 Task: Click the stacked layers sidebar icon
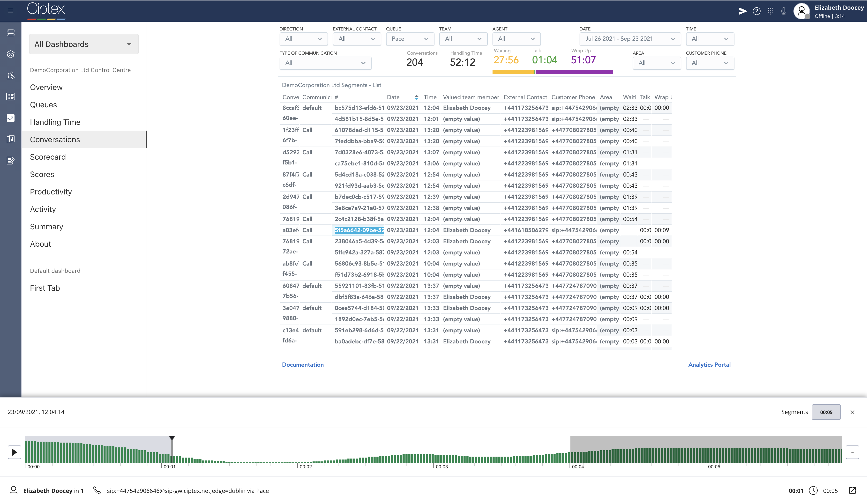click(x=11, y=54)
